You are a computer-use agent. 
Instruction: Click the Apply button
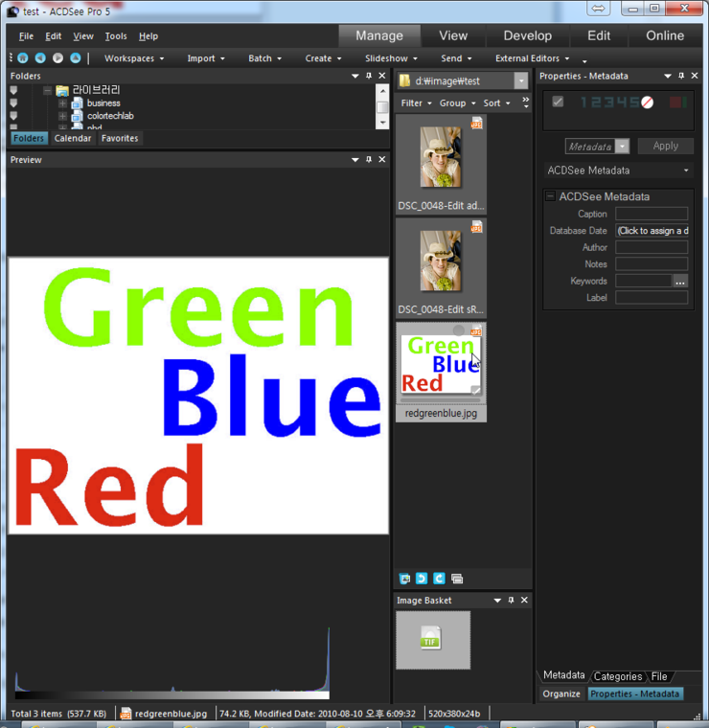[x=665, y=146]
